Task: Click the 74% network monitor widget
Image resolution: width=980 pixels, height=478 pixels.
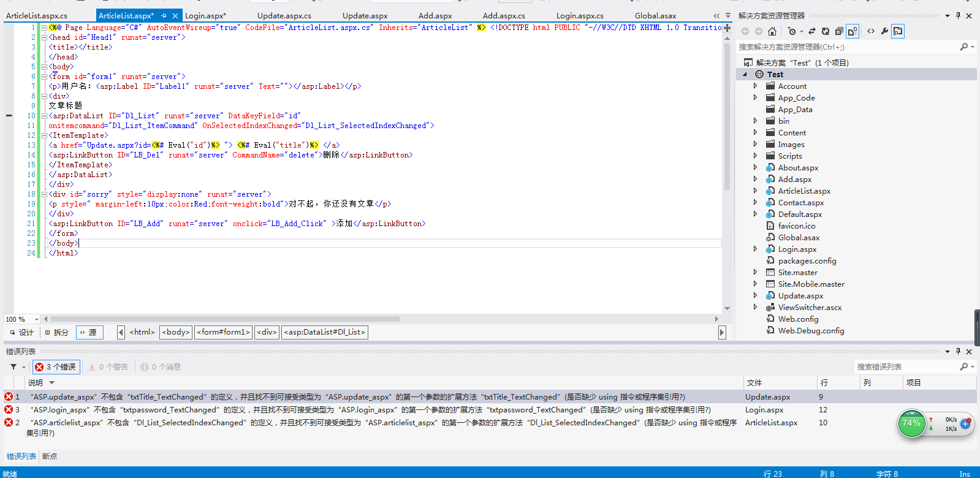Action: point(911,423)
